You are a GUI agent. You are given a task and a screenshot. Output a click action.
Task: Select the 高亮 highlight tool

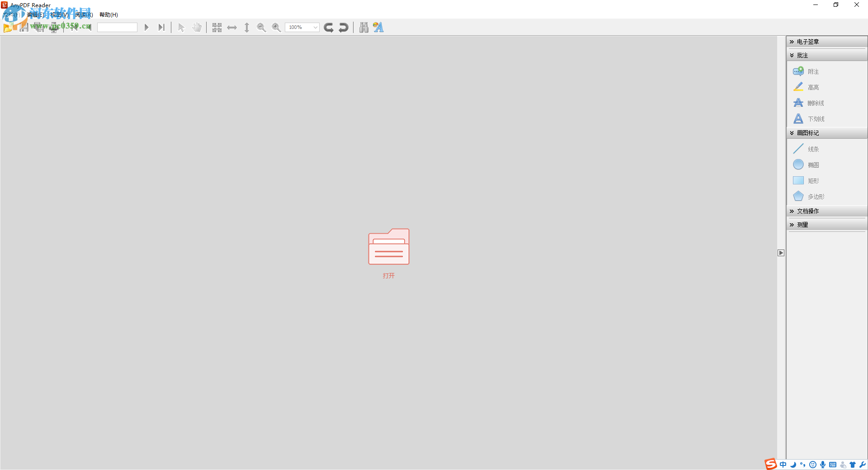pyautogui.click(x=811, y=87)
